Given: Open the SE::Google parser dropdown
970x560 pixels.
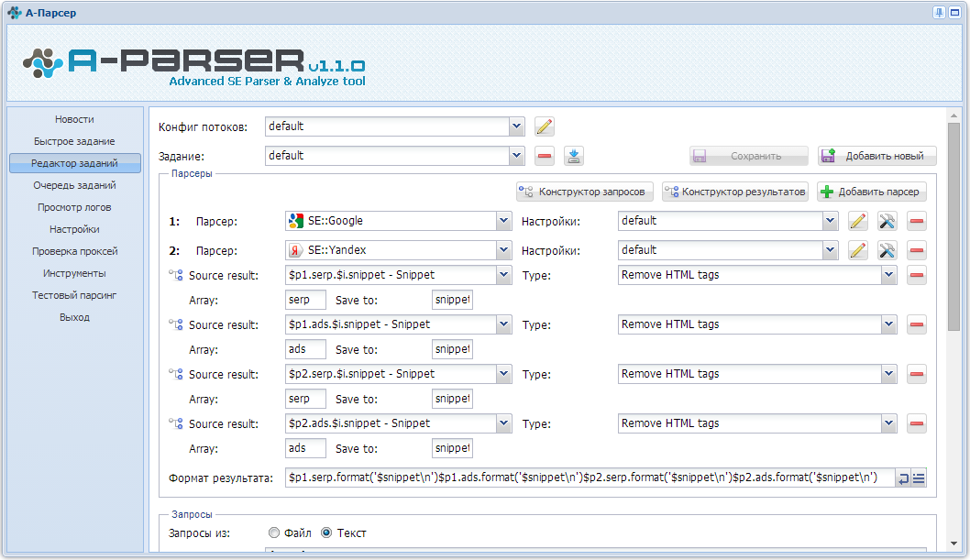Looking at the screenshot, I should [503, 221].
